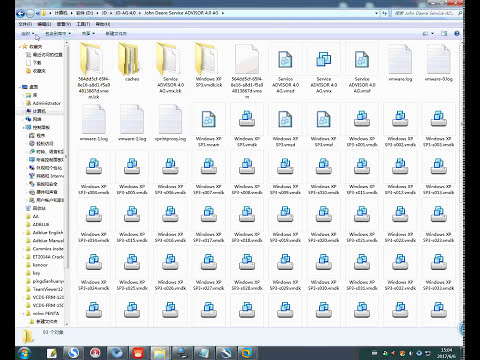Open the 编辑(E) menu
Image resolution: width=480 pixels, height=360 pixels.
tap(44, 24)
